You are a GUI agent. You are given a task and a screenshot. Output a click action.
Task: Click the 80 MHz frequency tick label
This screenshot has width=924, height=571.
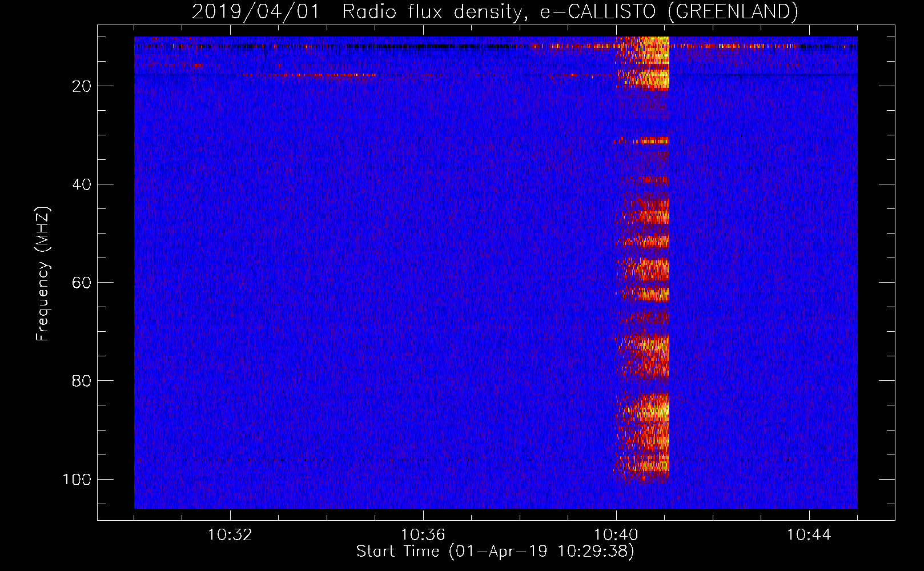point(82,381)
